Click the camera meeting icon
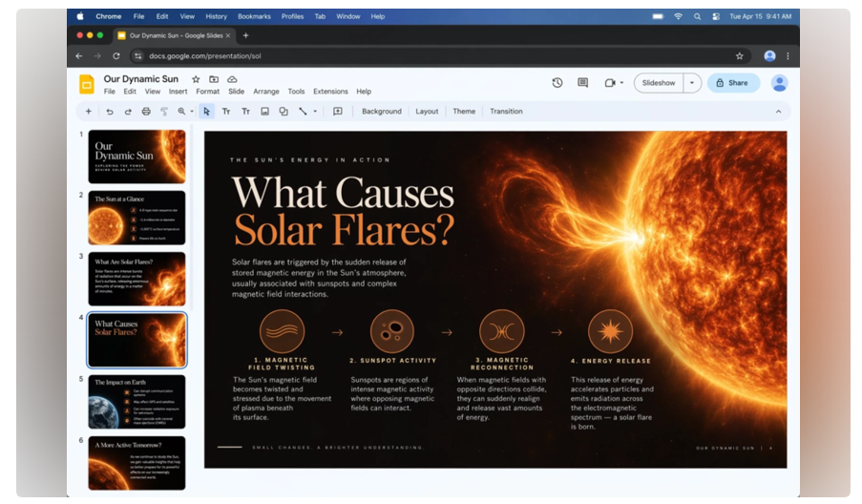Viewport: 862px width, 504px height. [610, 83]
